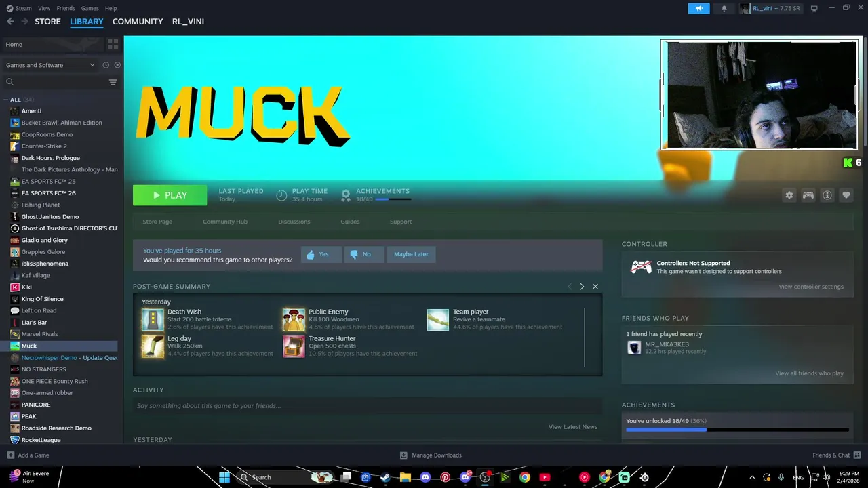Image resolution: width=868 pixels, height=488 pixels.
Task: Click Treasure Hunter achievement icon
Action: [x=294, y=346]
